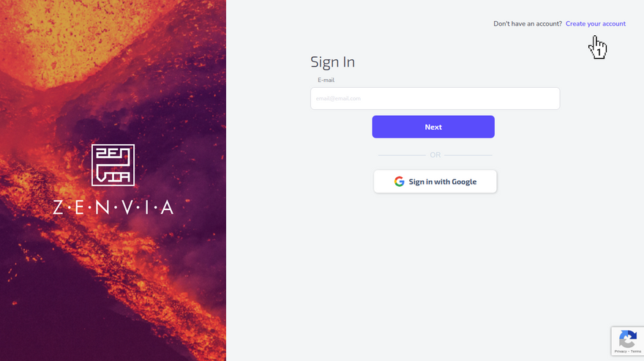The width and height of the screenshot is (644, 361).
Task: Click the E-mail field label
Action: [326, 80]
